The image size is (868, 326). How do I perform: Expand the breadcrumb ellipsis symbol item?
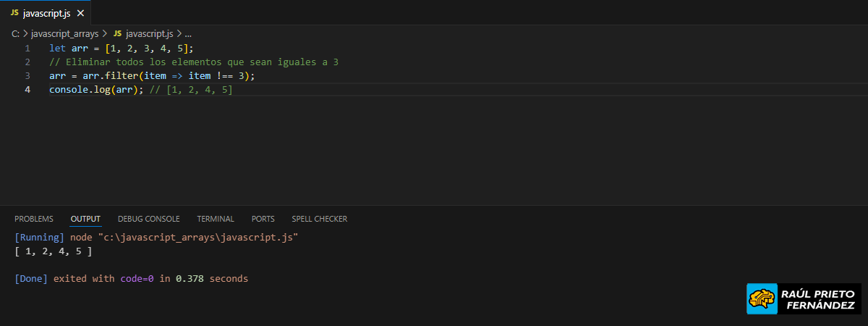(188, 33)
